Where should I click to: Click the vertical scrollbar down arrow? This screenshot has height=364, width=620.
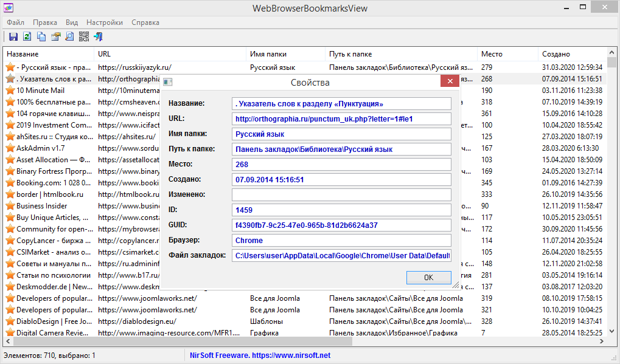611,332
